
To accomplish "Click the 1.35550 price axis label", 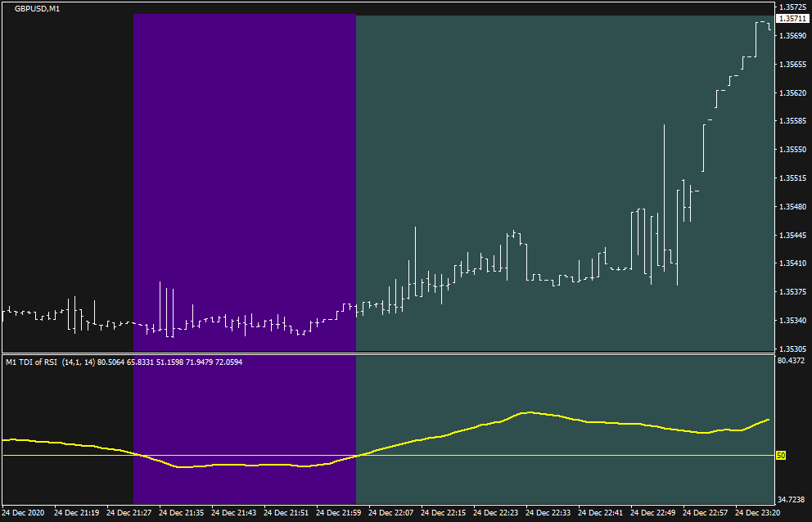I will point(793,150).
